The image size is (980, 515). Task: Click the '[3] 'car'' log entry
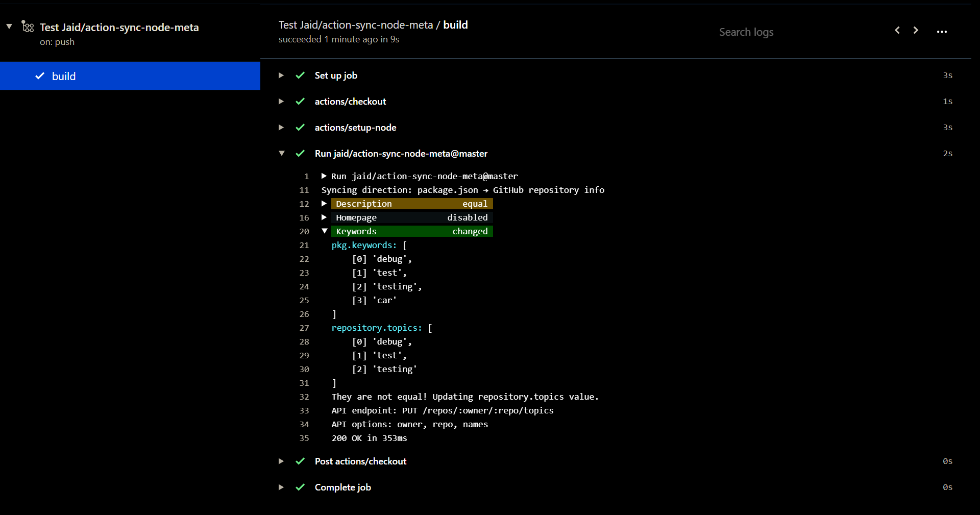pyautogui.click(x=374, y=301)
